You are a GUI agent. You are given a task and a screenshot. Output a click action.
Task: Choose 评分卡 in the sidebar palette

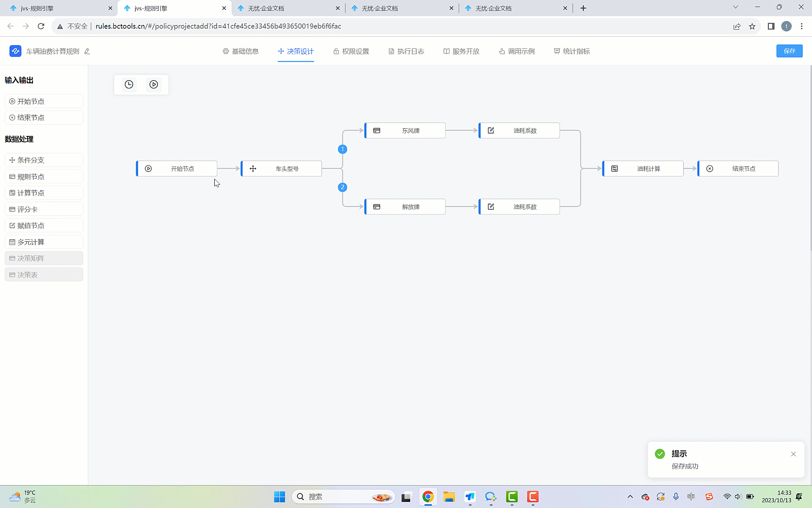tap(44, 209)
